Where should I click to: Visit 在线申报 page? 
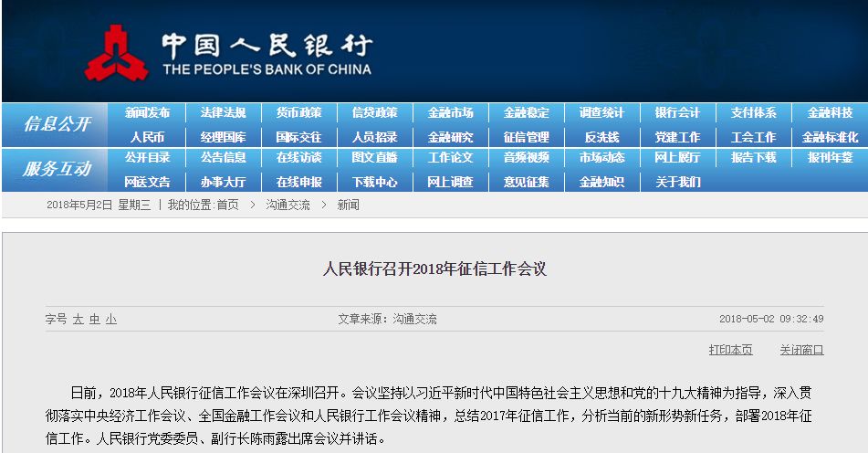(x=299, y=182)
